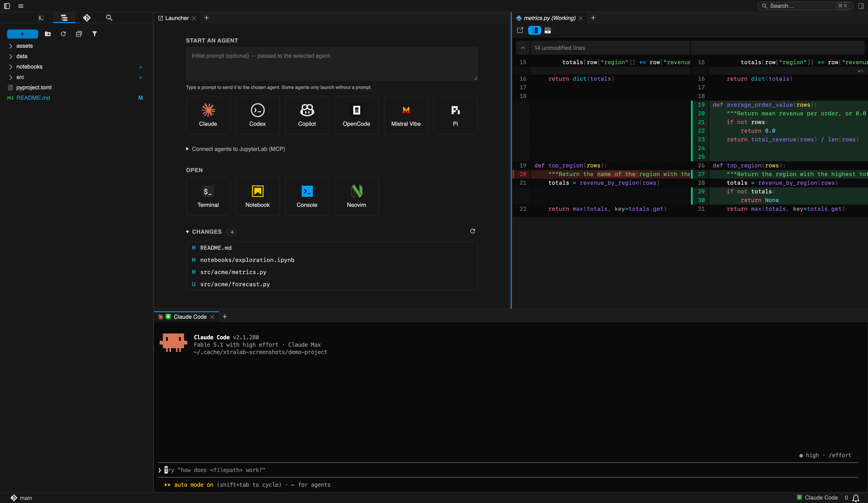
Task: Launch the Claude agent
Action: [208, 115]
